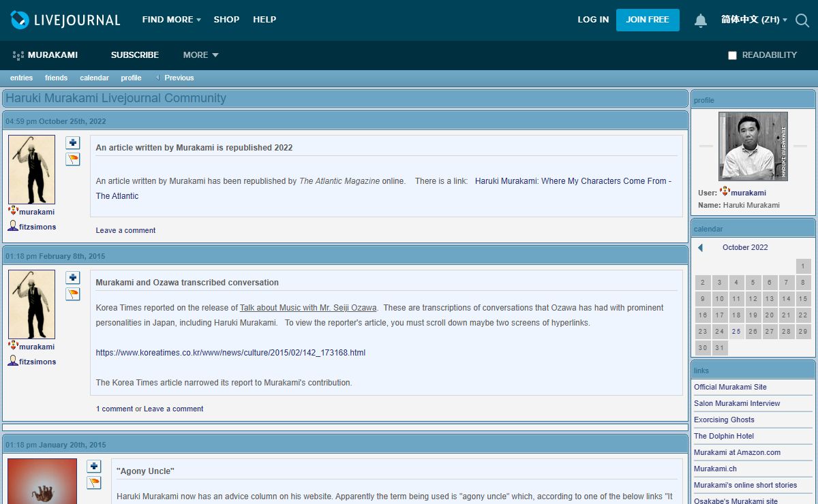Click the flag icon on October 2022 entry
Image resolution: width=818 pixels, height=504 pixels.
click(73, 159)
